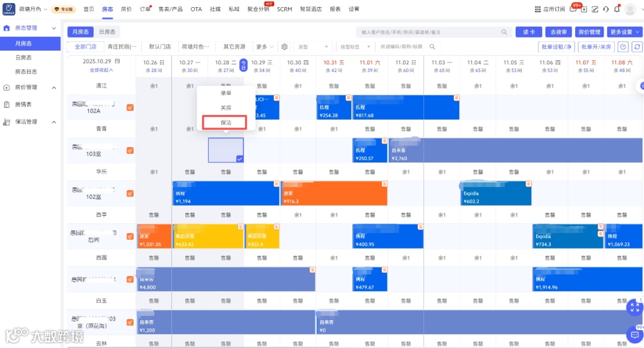Open the Expidia ¥602.2 booking block
This screenshot has height=348, width=644.
[496, 193]
